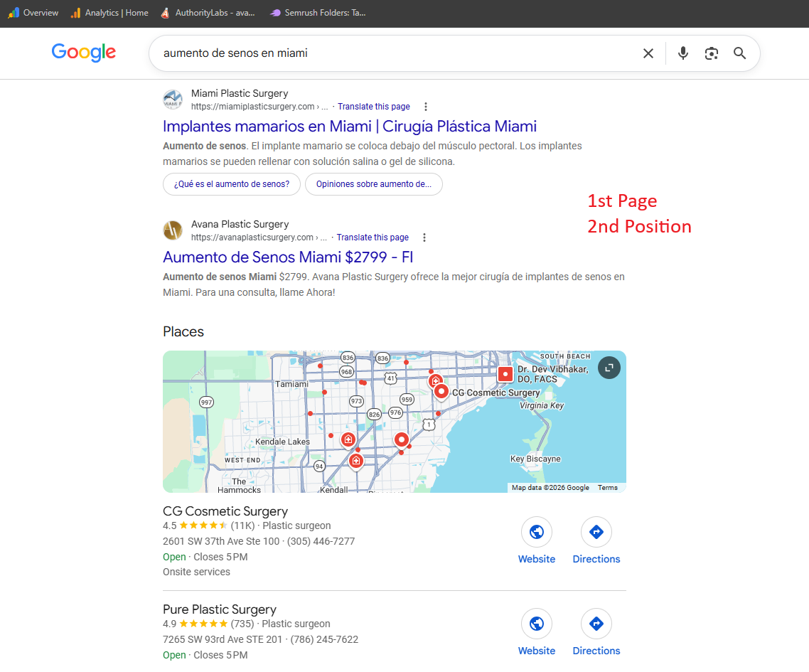The image size is (809, 672).
Task: Click Pure Plastic Surgery Directions icon
Action: (x=596, y=624)
